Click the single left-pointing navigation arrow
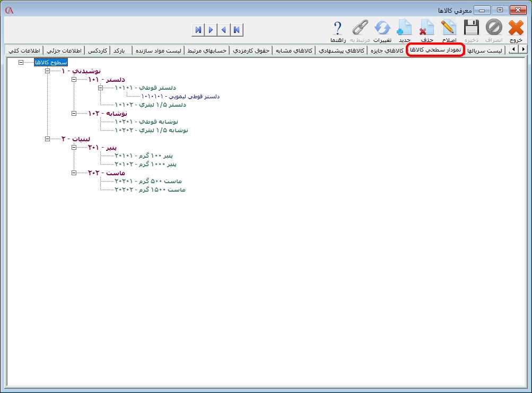This screenshot has height=393, width=532. [223, 30]
